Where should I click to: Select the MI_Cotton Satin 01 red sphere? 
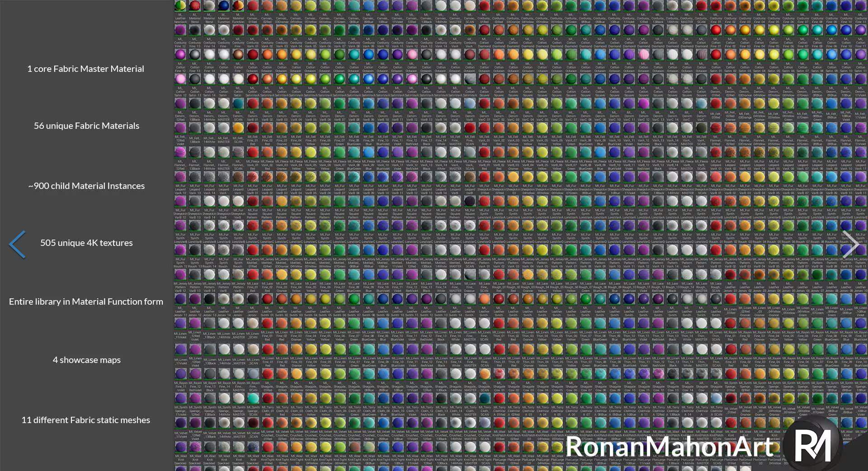(x=716, y=55)
